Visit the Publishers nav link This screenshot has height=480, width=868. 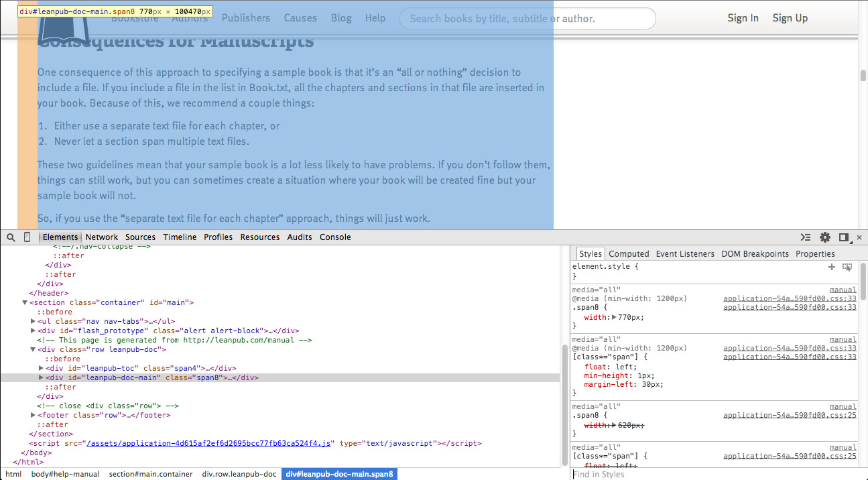coord(246,18)
